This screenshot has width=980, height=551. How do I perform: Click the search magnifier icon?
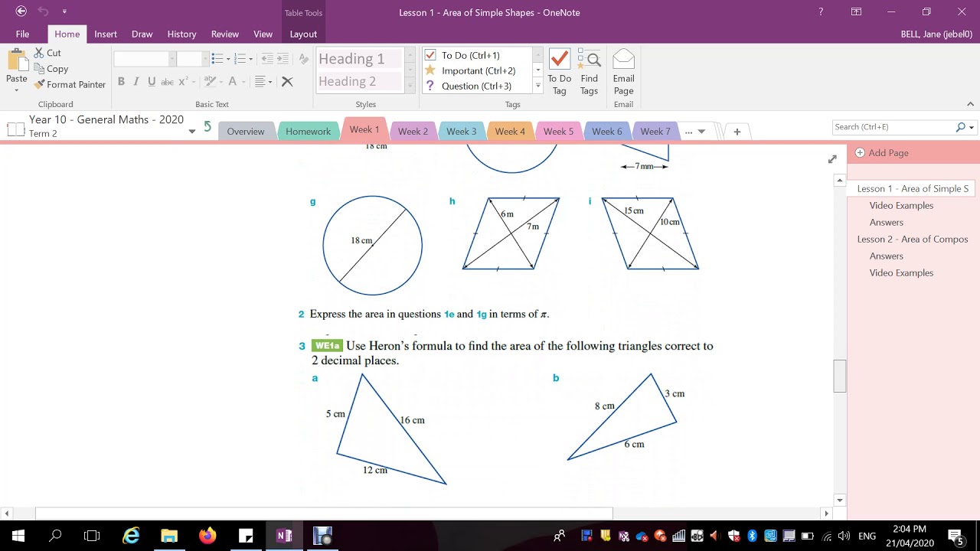(961, 127)
